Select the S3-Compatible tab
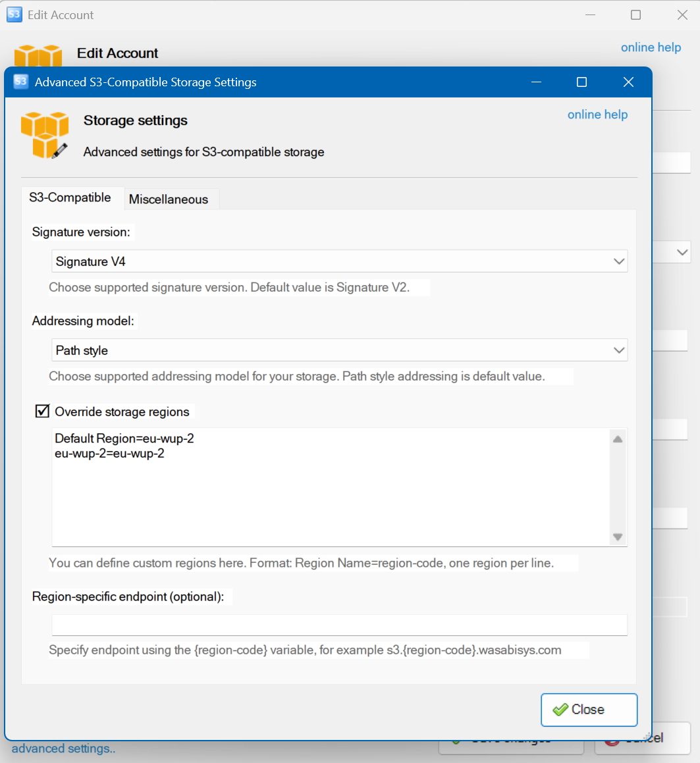This screenshot has height=763, width=700. (70, 197)
